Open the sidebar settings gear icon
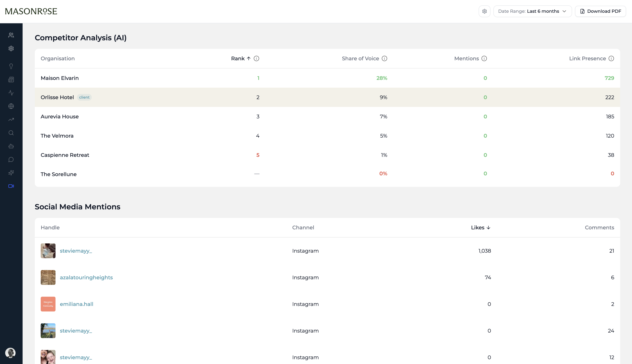Image resolution: width=632 pixels, height=364 pixels. click(11, 48)
